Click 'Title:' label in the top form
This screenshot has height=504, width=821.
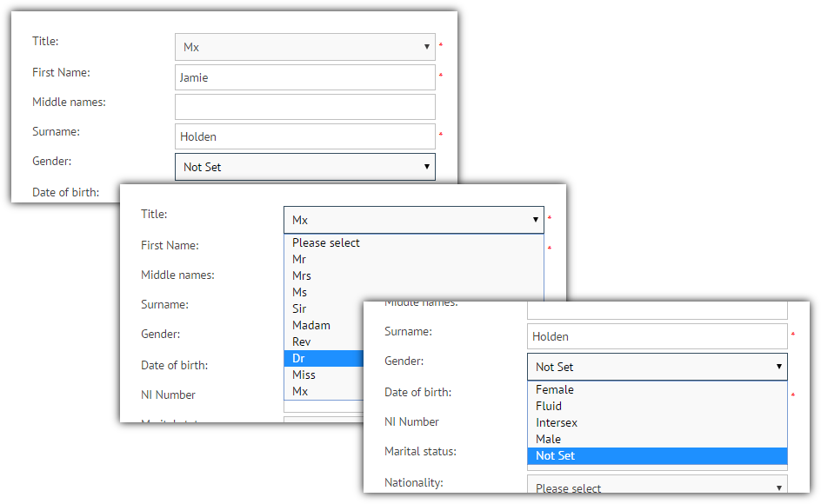coord(45,41)
